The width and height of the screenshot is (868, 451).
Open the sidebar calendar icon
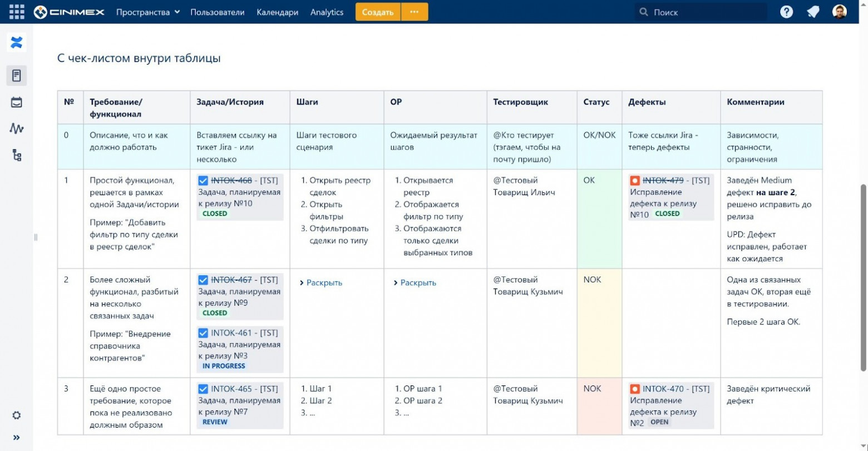click(x=17, y=102)
